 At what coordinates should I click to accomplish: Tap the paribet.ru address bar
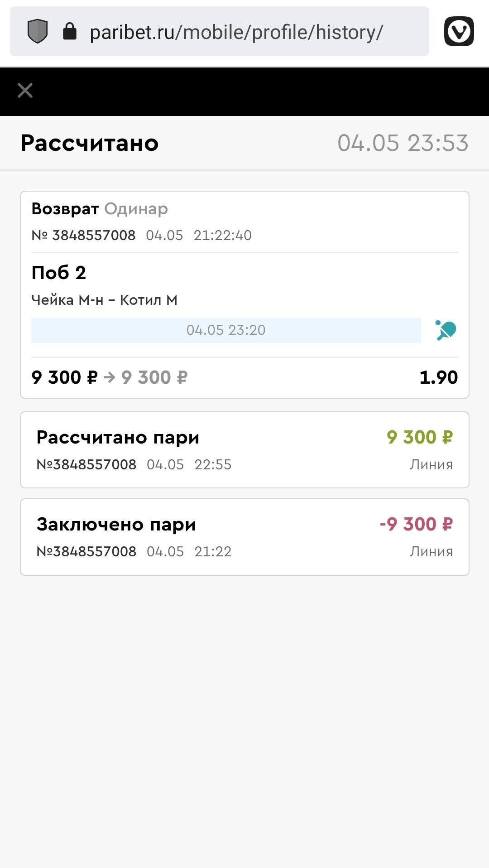click(236, 32)
